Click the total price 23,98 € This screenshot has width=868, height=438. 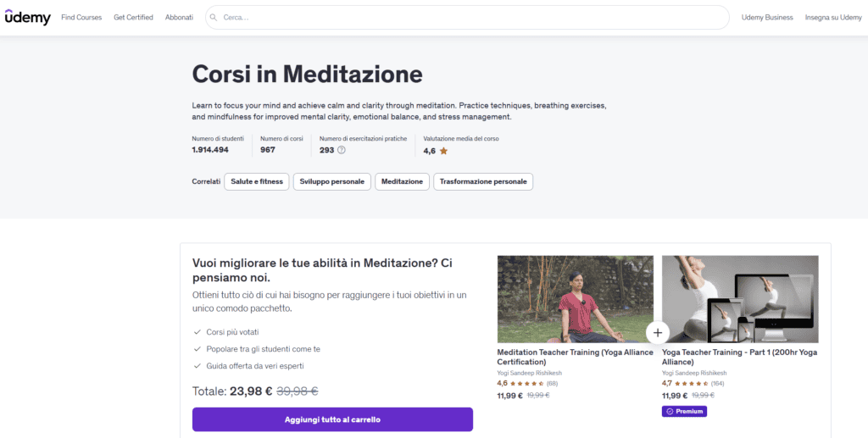(x=251, y=391)
